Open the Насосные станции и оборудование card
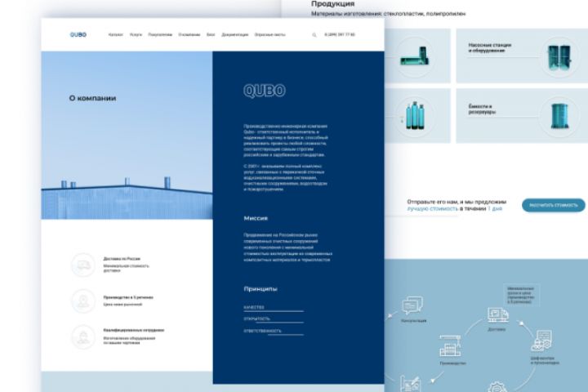This screenshot has height=392, width=588. 522,56
